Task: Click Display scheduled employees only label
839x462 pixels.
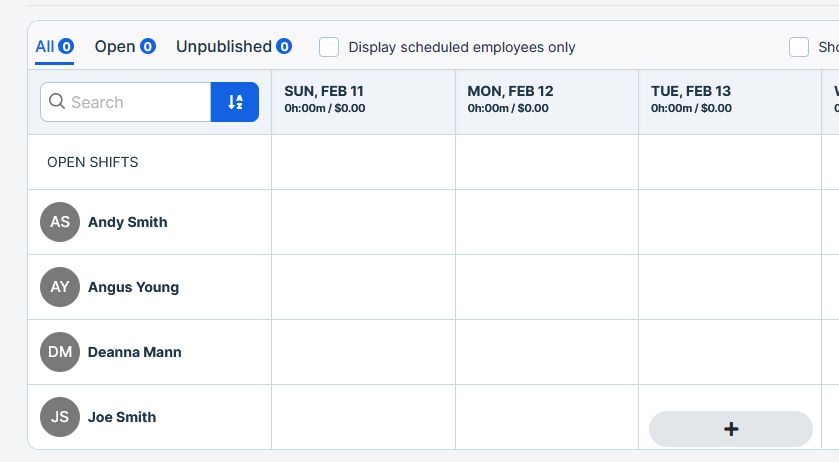Action: pos(462,47)
